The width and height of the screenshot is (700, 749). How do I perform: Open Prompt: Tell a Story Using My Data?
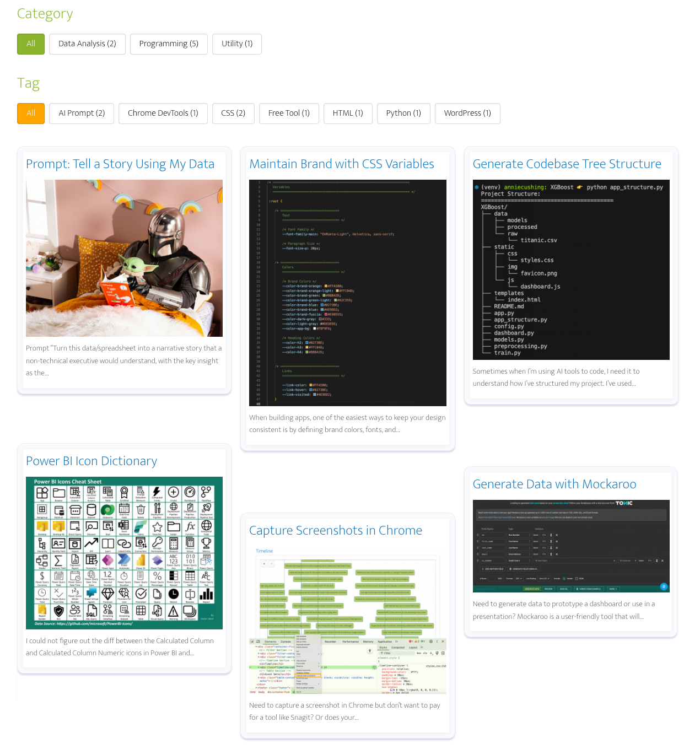[x=120, y=164]
